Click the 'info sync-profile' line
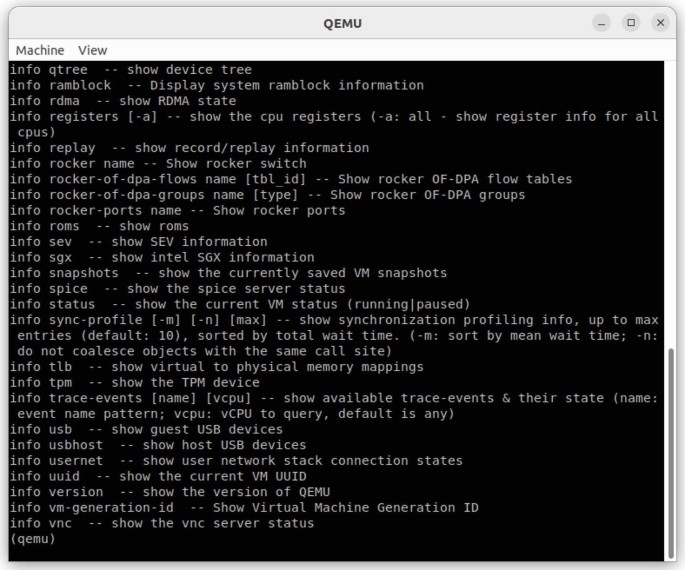 click(x=334, y=320)
